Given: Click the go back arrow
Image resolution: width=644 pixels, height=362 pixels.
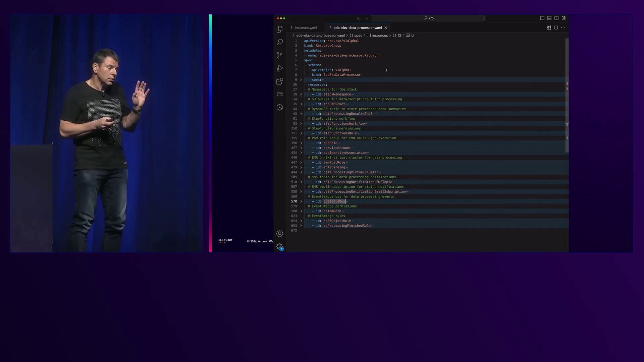Looking at the screenshot, I should click(x=359, y=18).
